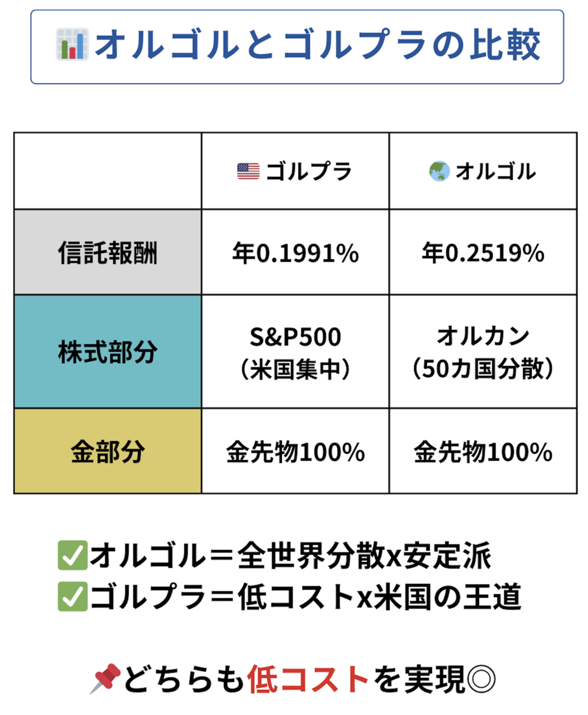
Task: Click 金先物100% under the ゴルプラ column
Action: [x=295, y=451]
